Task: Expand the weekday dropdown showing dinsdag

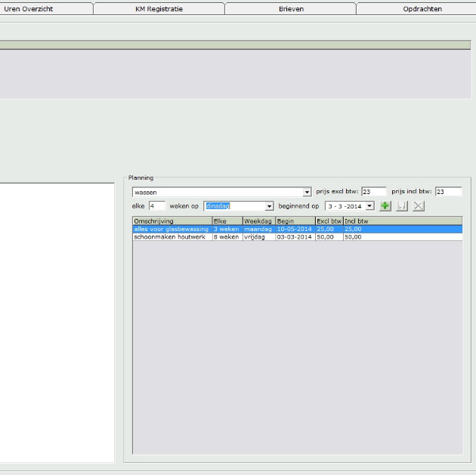Action: pyautogui.click(x=269, y=206)
